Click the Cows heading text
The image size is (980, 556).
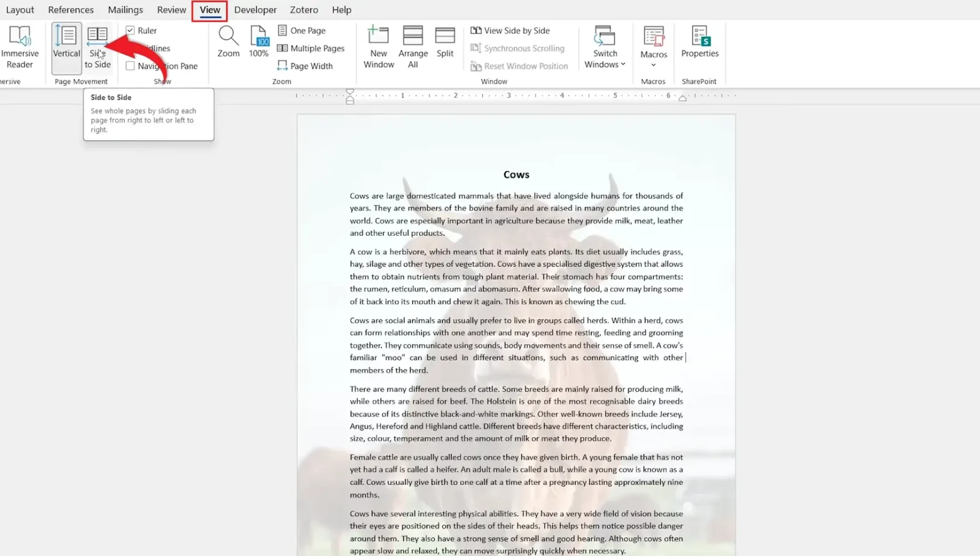[516, 175]
